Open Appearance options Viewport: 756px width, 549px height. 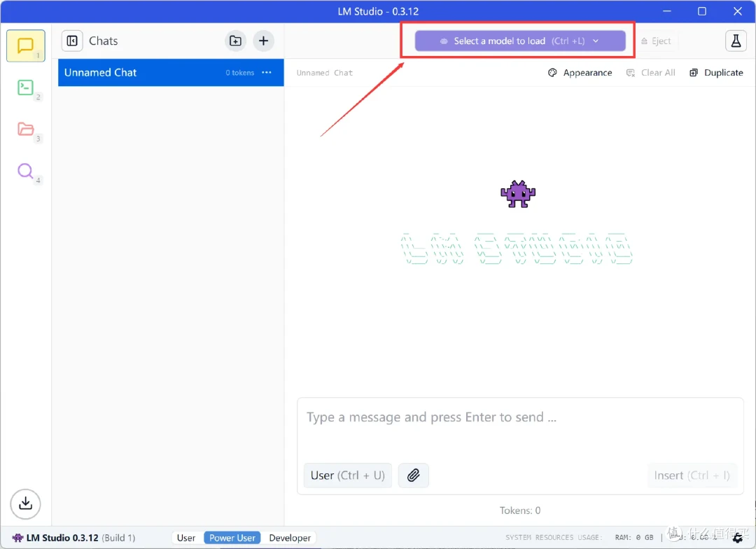(580, 73)
